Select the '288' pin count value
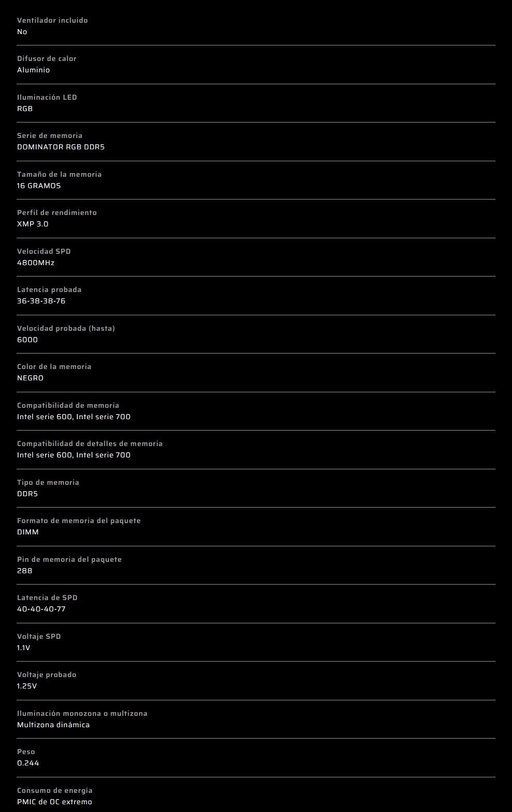This screenshot has height=812, width=512. (x=25, y=571)
